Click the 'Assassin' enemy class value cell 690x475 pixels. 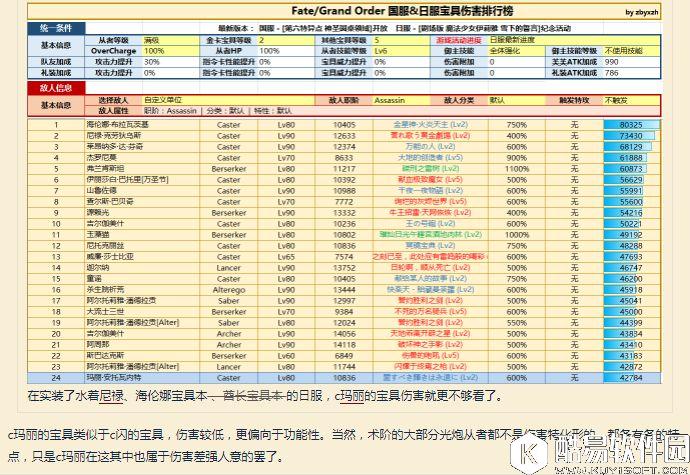pos(401,100)
